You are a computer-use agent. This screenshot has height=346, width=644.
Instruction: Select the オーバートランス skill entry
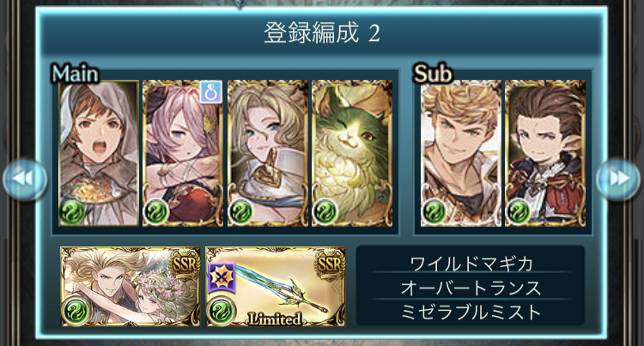471,288
